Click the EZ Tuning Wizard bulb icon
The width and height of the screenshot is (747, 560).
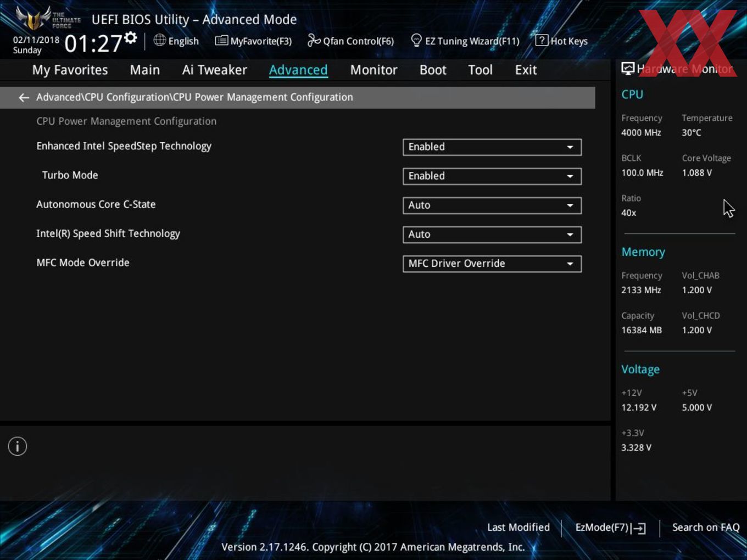[x=416, y=40]
